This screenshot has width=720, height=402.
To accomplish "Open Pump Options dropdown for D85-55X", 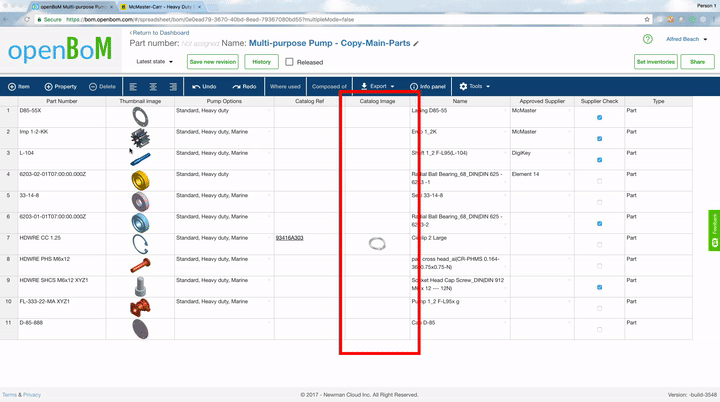I will pos(270,111).
